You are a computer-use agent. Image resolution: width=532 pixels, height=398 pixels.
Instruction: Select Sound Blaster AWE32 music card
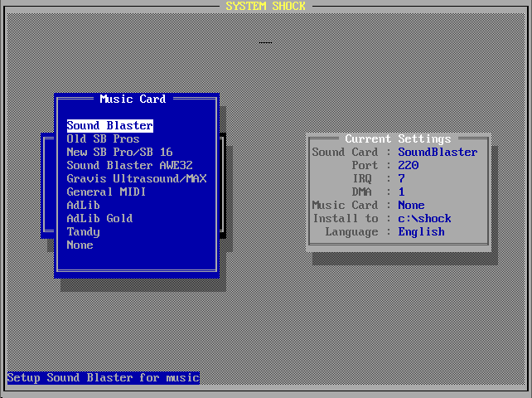(x=129, y=166)
